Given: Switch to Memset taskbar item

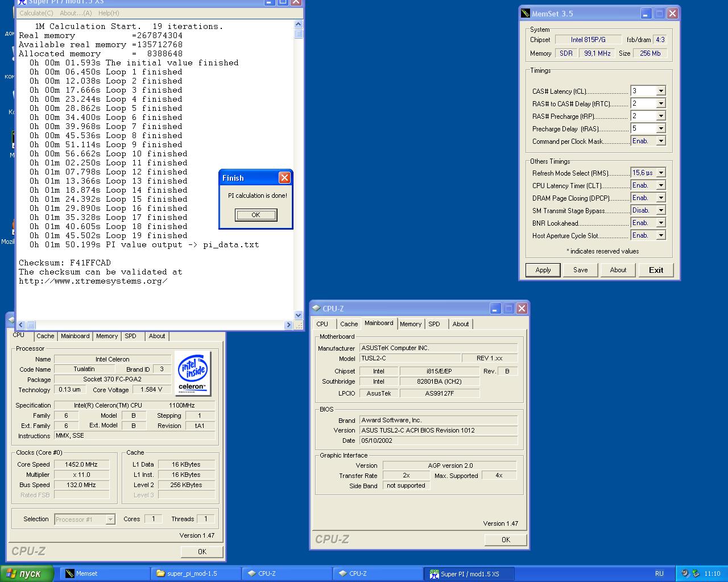Looking at the screenshot, I should coord(105,573).
